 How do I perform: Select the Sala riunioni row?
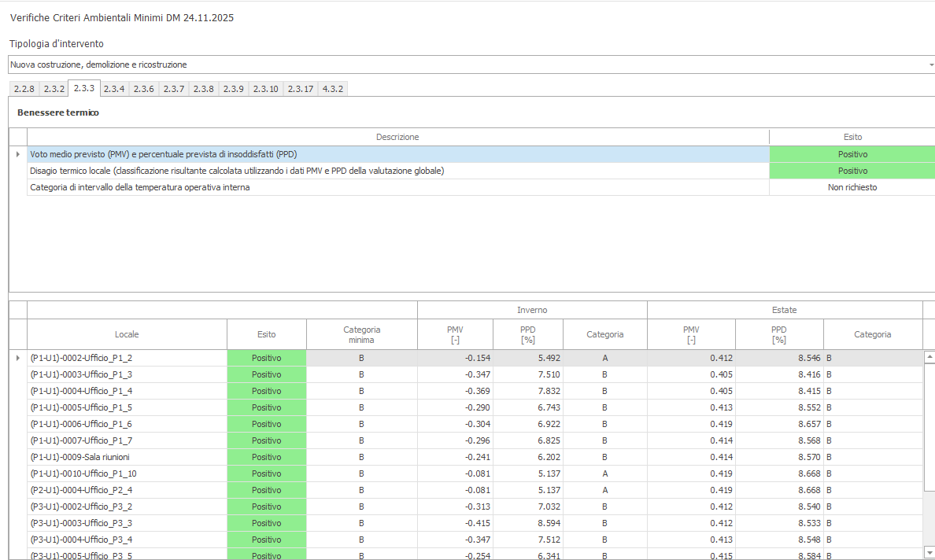click(79, 457)
